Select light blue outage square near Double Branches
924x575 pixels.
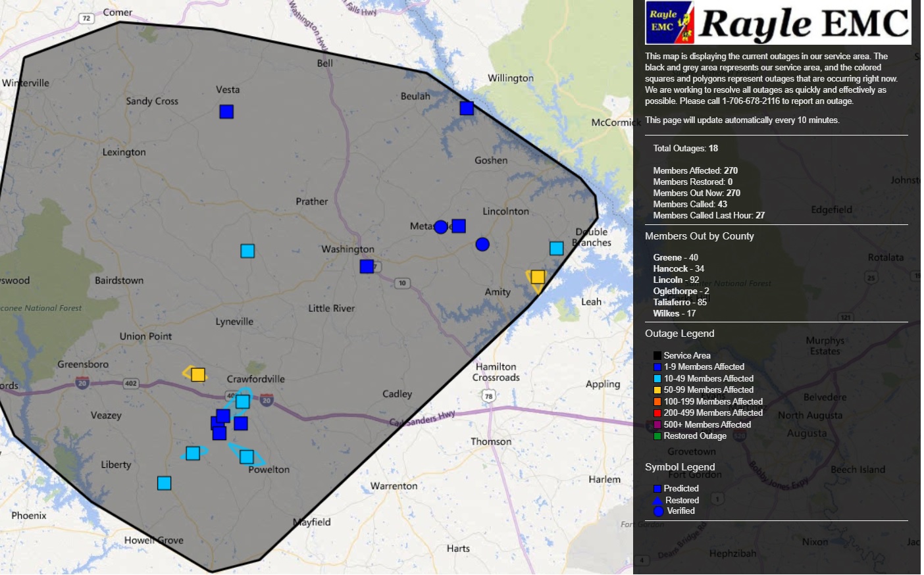(x=556, y=248)
